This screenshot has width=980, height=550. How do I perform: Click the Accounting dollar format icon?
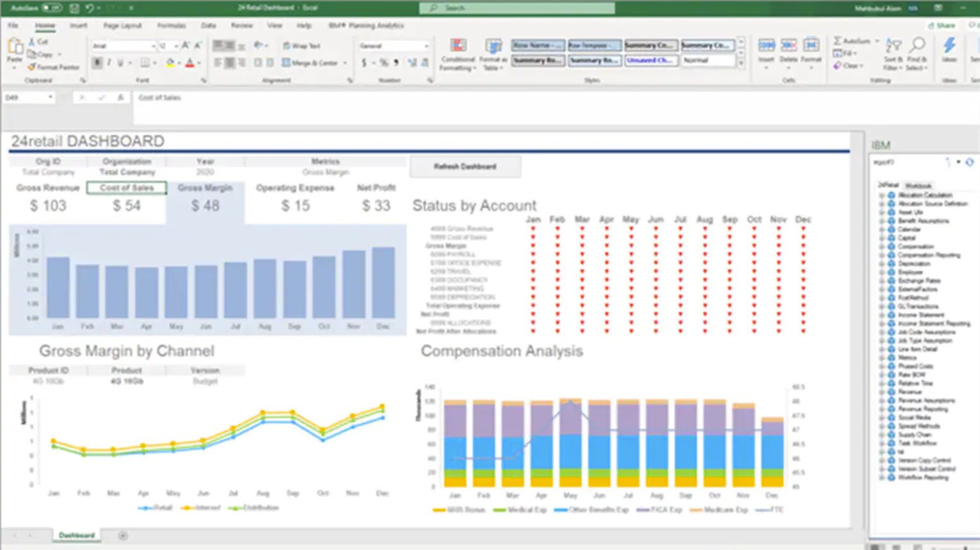pos(364,63)
